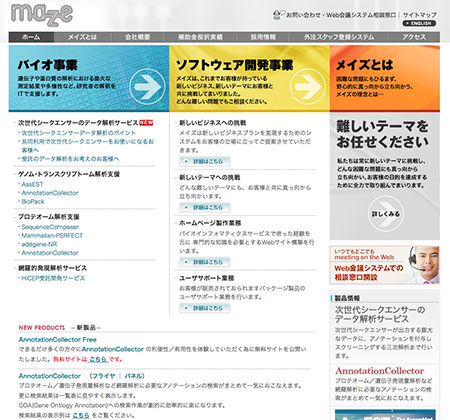Open the BioPack link
Image resolution: width=450 pixels, height=420 pixels.
(33, 202)
